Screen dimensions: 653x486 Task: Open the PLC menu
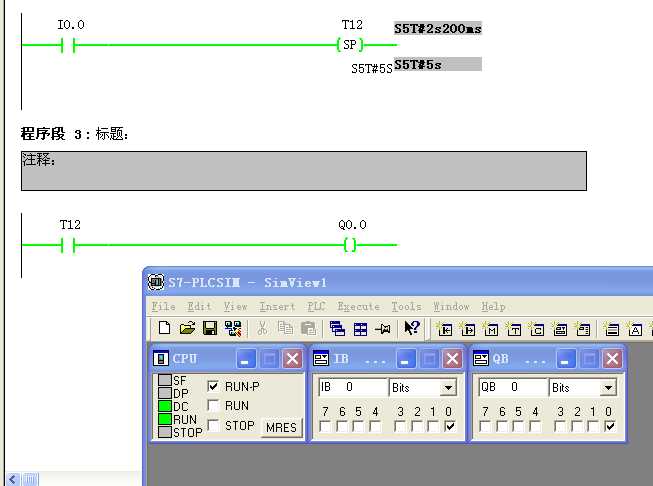(316, 306)
